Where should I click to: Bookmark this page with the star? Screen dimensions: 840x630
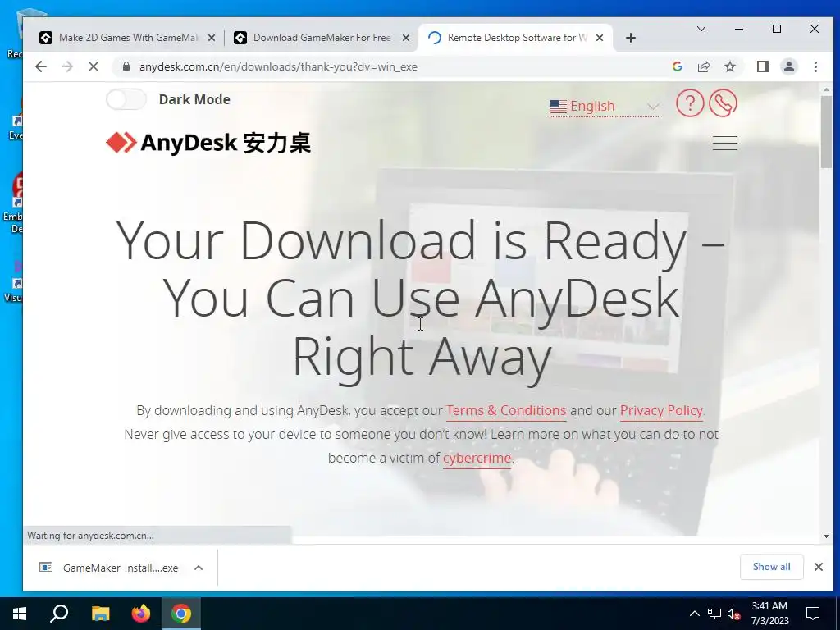click(x=729, y=66)
